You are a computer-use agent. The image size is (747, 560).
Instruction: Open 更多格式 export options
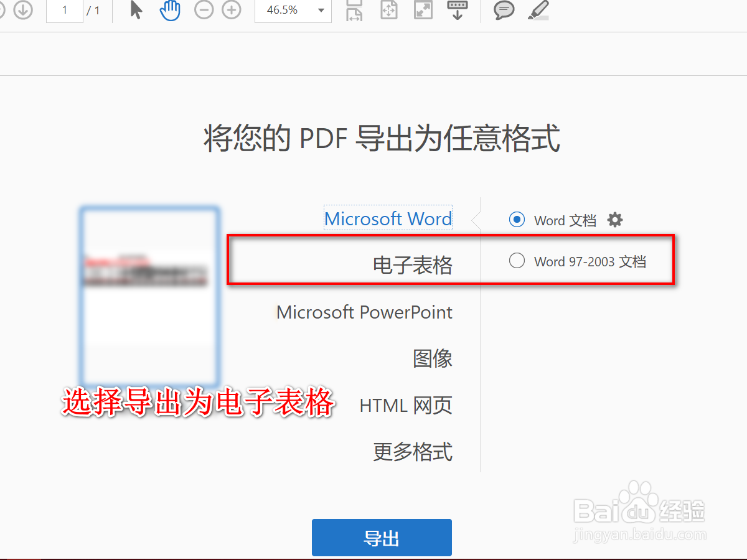tap(413, 452)
